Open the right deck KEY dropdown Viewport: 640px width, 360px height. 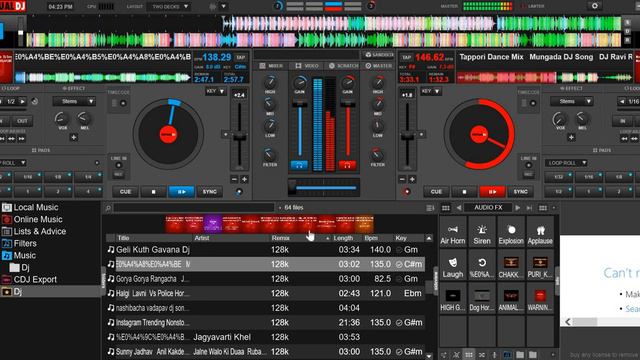431,91
